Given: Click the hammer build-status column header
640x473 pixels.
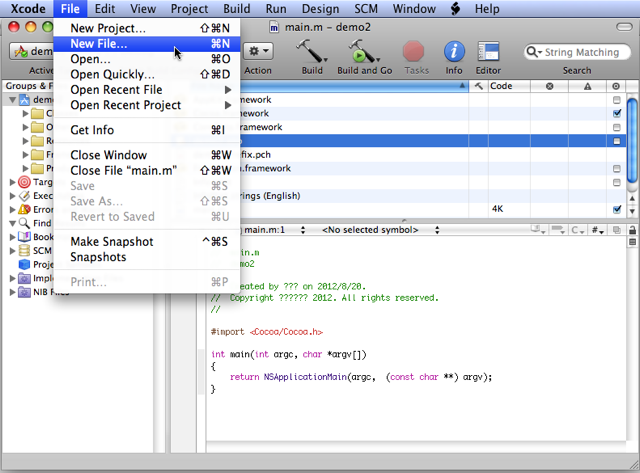Looking at the screenshot, I should click(x=478, y=86).
